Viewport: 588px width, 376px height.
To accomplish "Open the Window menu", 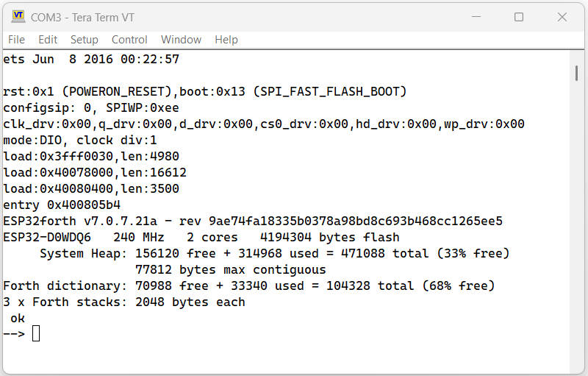I will tap(181, 40).
